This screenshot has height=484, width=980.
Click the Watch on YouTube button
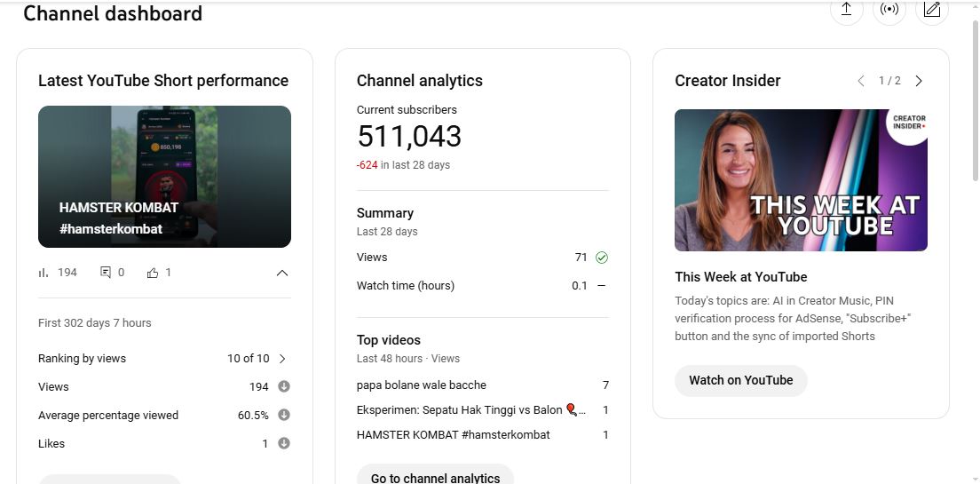740,380
